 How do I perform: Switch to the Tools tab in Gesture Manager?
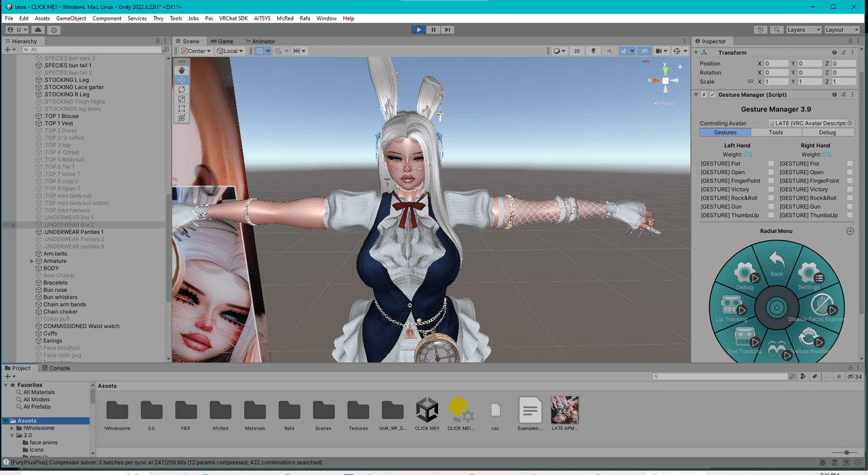776,132
